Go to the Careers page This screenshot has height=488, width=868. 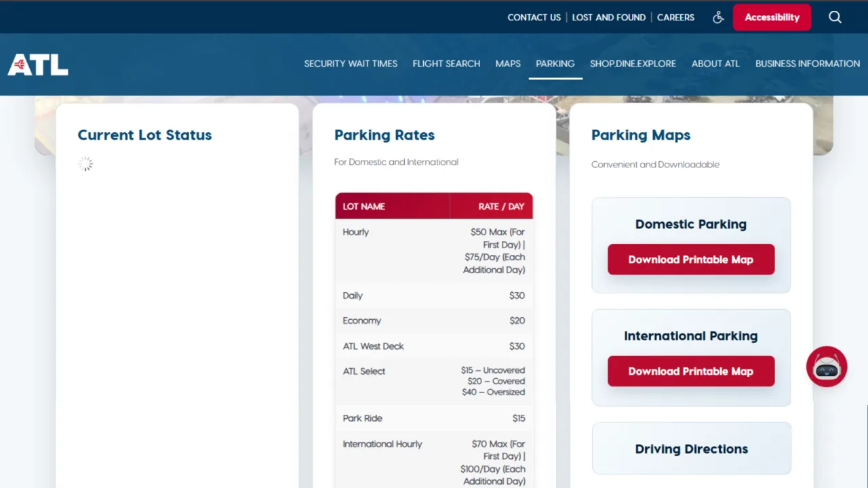[675, 18]
